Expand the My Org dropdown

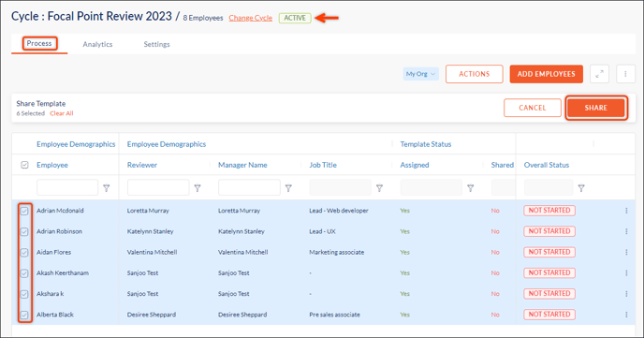point(421,74)
